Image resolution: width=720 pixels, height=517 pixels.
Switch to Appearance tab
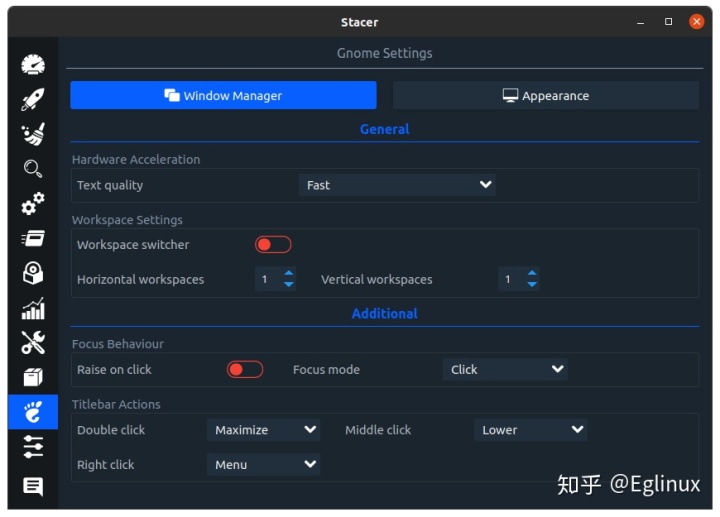546,96
